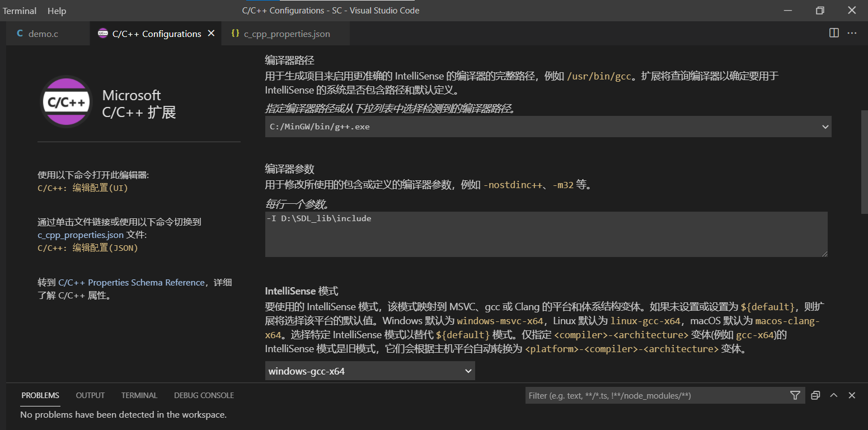
Task: Click the editor vertical scrollbar
Action: point(864,162)
